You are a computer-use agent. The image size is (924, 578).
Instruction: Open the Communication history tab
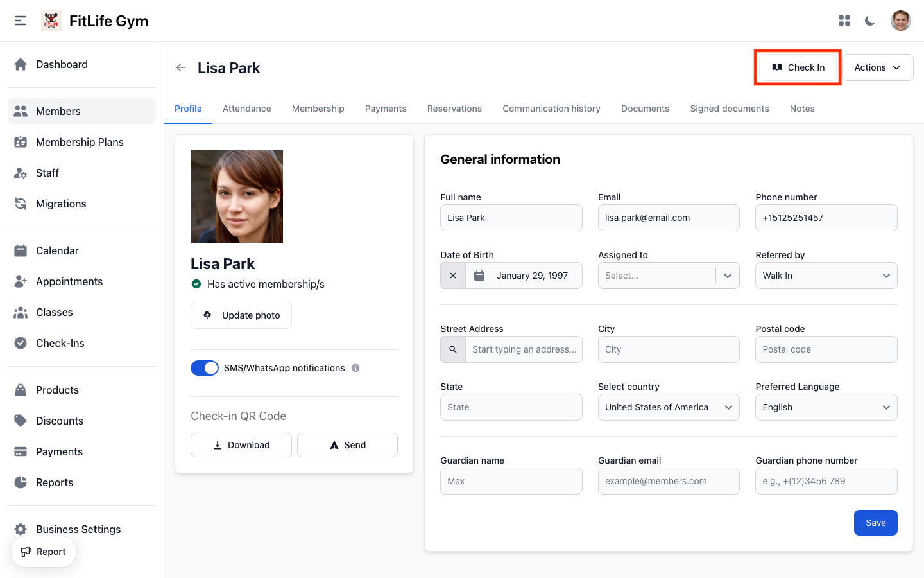point(551,109)
